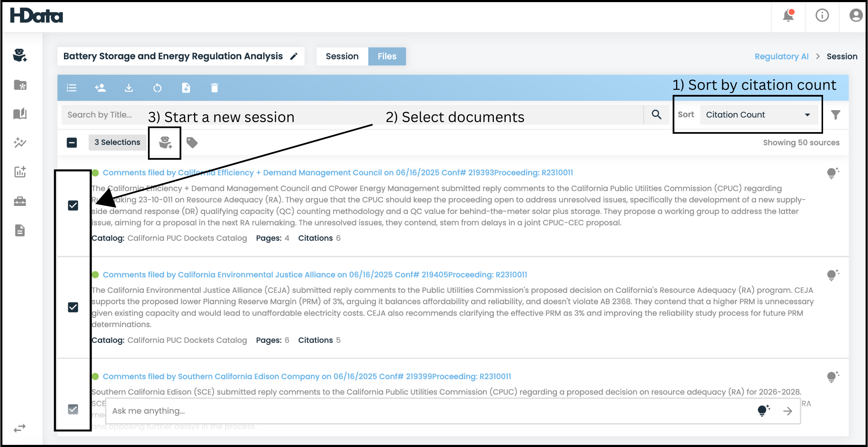Send the question with arrow icon
868x447 pixels.
pos(788,411)
